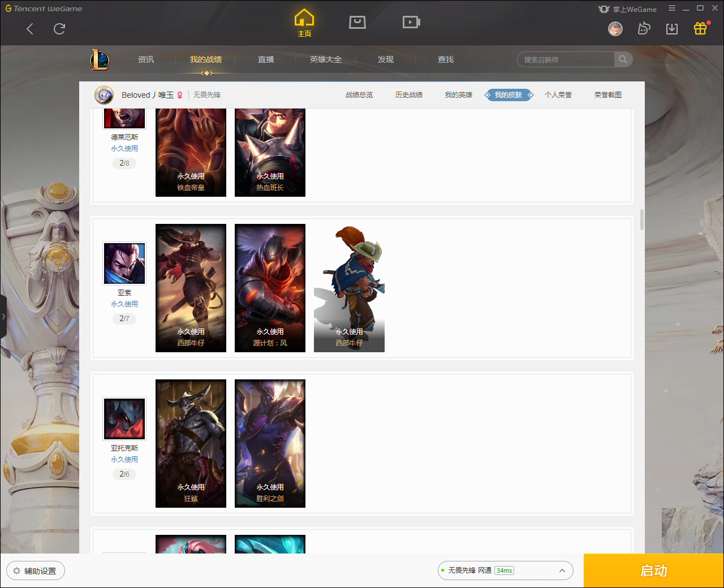The width and height of the screenshot is (724, 588).
Task: Open the gift box icon
Action: tap(700, 28)
